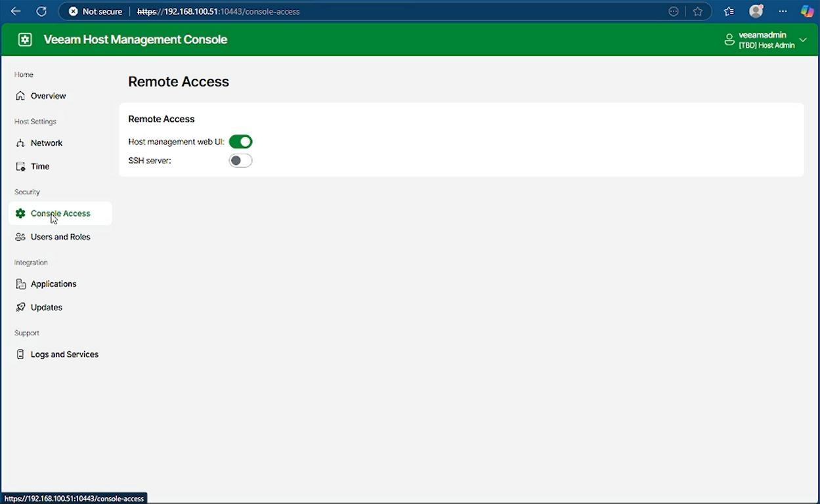Open the Users and Roles page
This screenshot has width=820, height=504.
coord(60,237)
